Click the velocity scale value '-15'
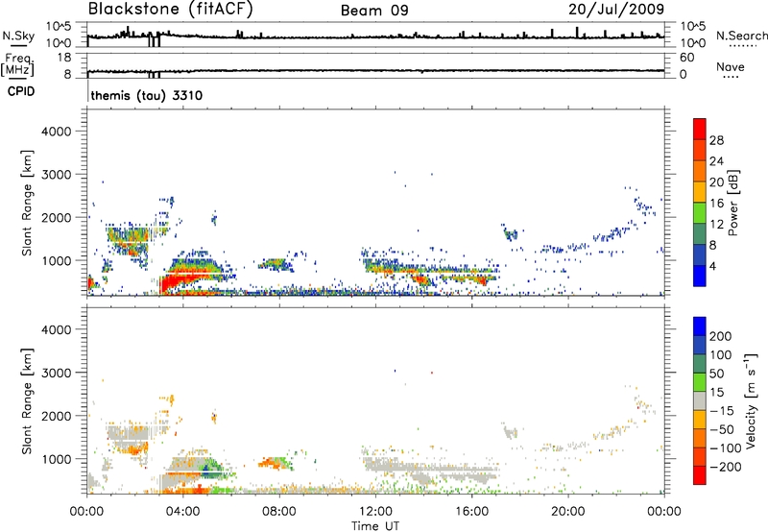Viewport: 768px width, 532px height. tap(722, 411)
